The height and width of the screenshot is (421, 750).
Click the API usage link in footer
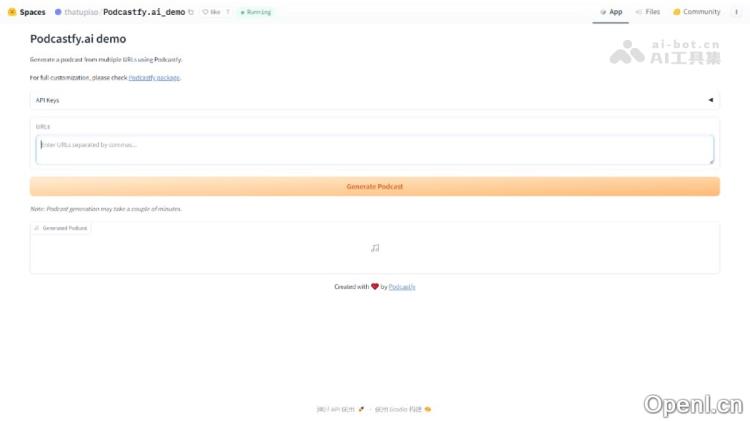click(335, 409)
